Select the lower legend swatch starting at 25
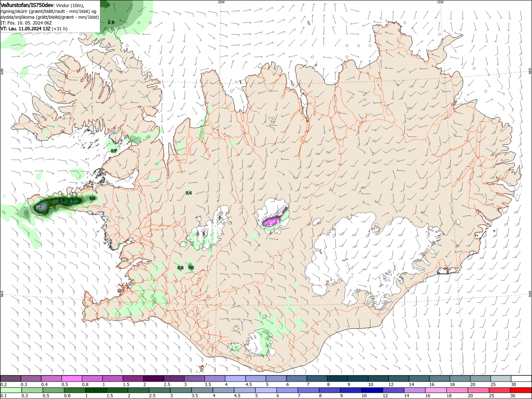This screenshot has width=532, height=399. click(499, 390)
